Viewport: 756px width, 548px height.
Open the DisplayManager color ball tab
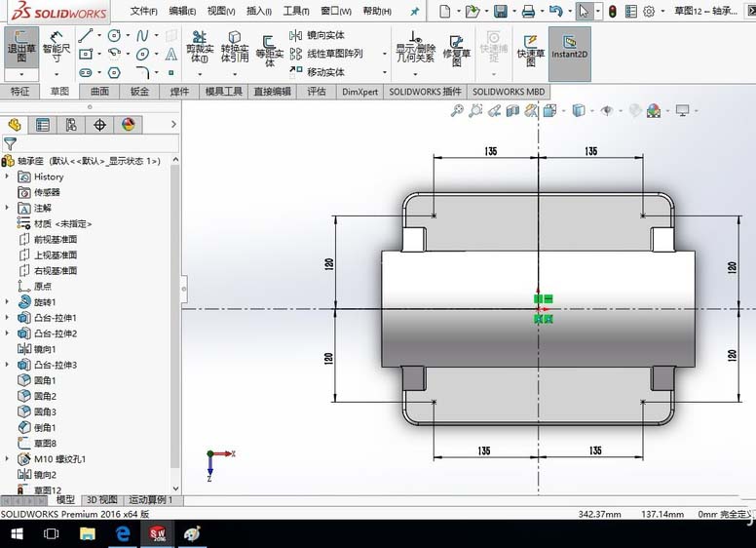coord(128,125)
